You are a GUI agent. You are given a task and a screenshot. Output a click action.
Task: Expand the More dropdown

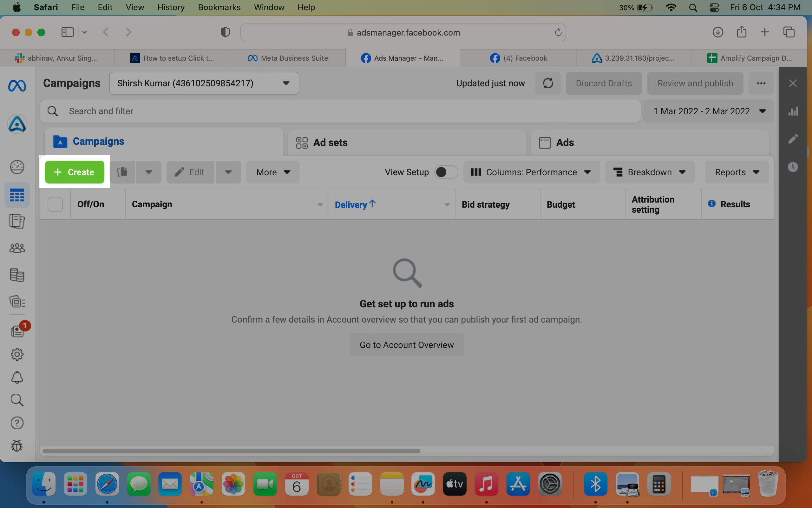(x=273, y=172)
